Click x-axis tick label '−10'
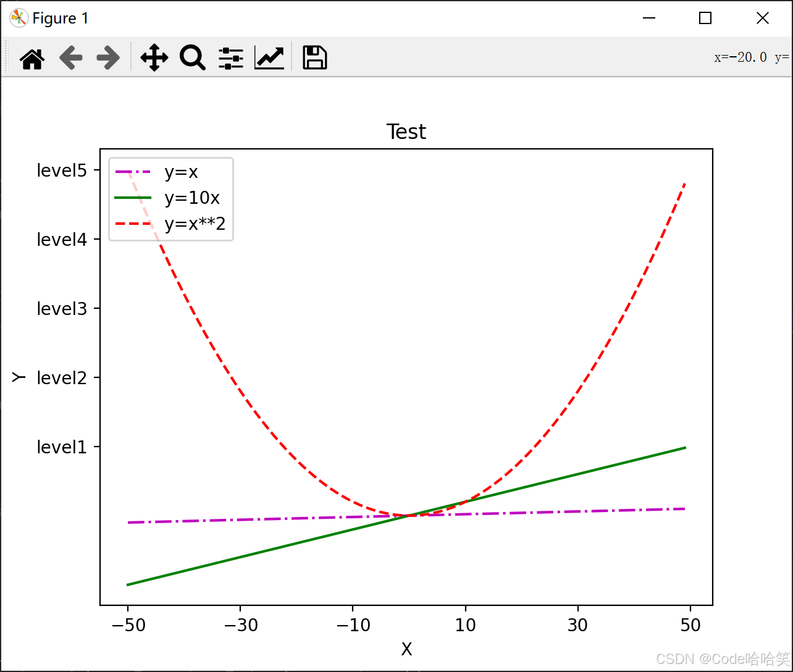 [353, 626]
